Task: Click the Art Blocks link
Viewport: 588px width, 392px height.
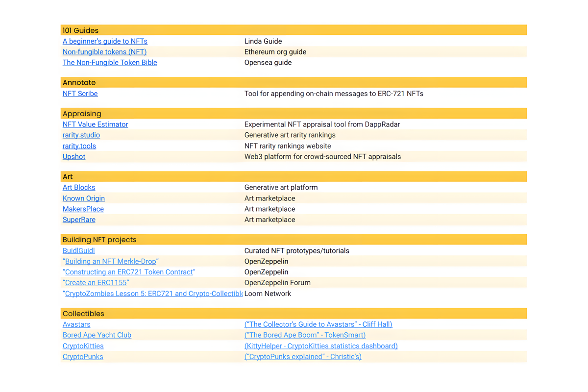Action: coord(79,188)
